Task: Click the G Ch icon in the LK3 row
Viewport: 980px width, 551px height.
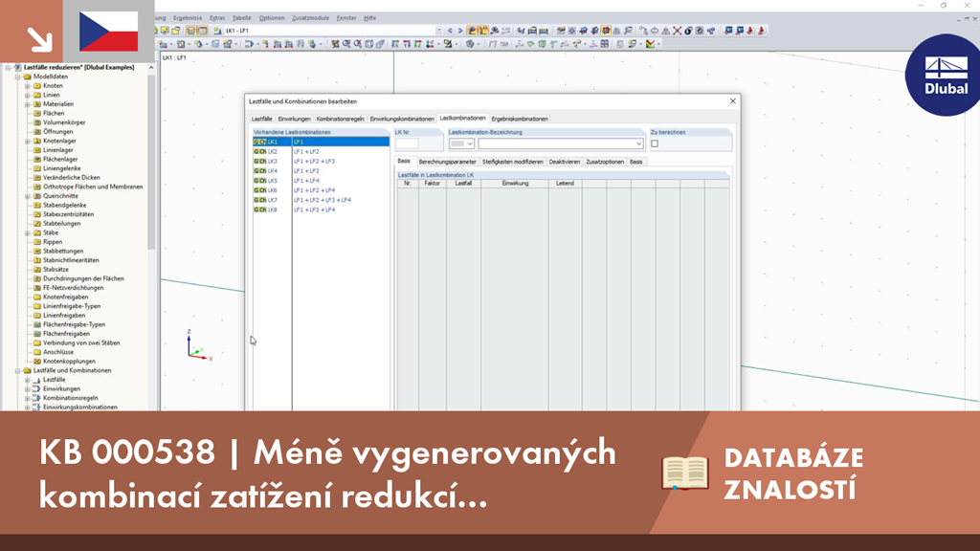Action: [259, 161]
